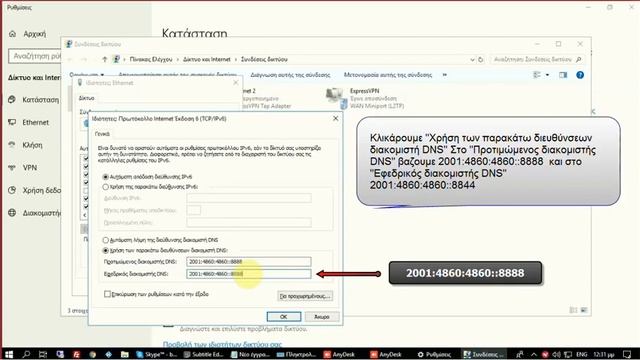
Task: Go up one level in Network Connections
Action: [x=104, y=60]
